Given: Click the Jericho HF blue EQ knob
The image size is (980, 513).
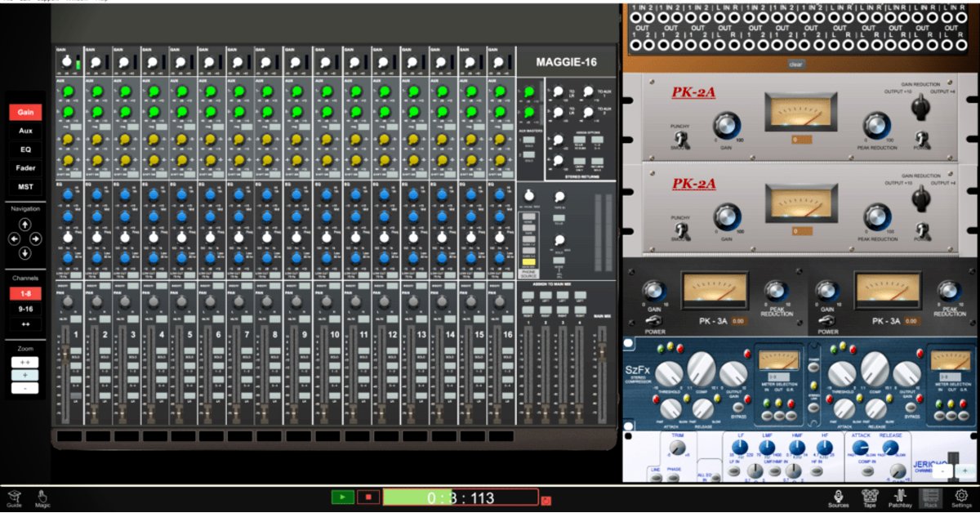Looking at the screenshot, I should [x=823, y=448].
